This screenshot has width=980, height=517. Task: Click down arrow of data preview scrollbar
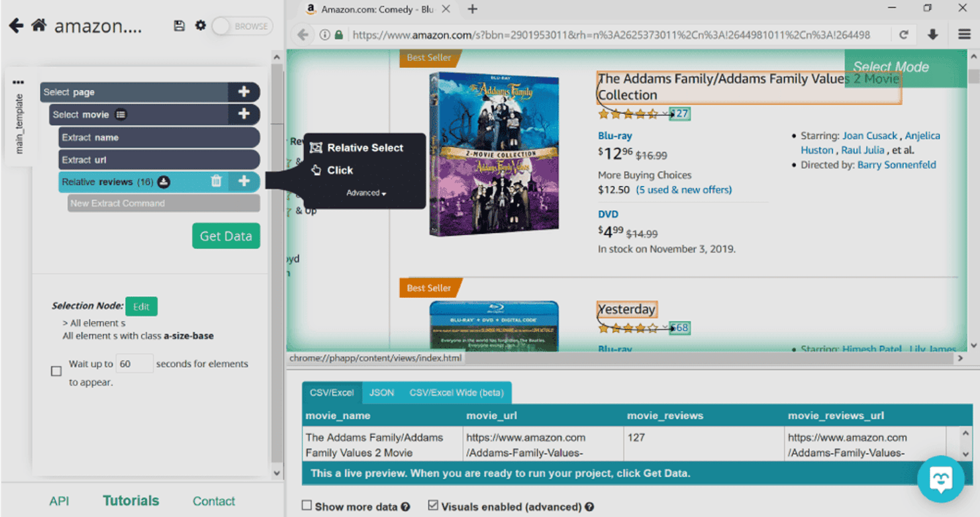coord(965,455)
